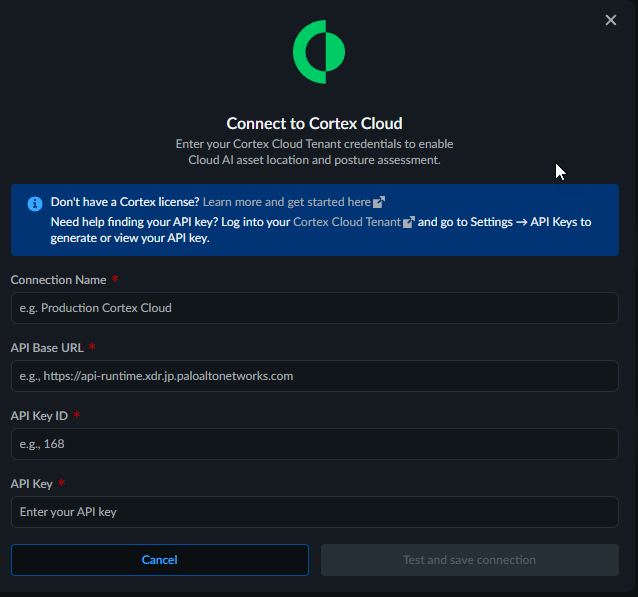Click the 'API Key ID' field label
Screen dimensions: 638x597
(39, 416)
